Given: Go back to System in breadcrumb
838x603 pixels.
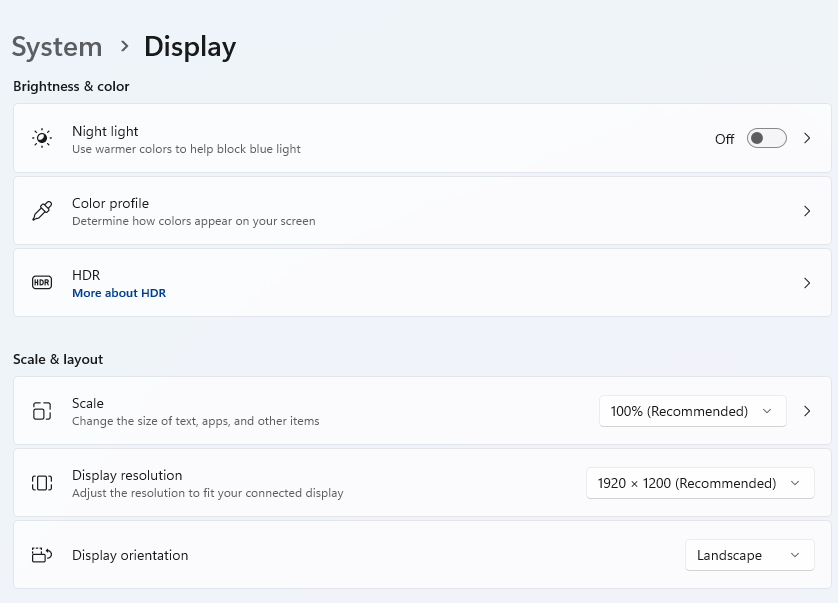Looking at the screenshot, I should tap(57, 47).
